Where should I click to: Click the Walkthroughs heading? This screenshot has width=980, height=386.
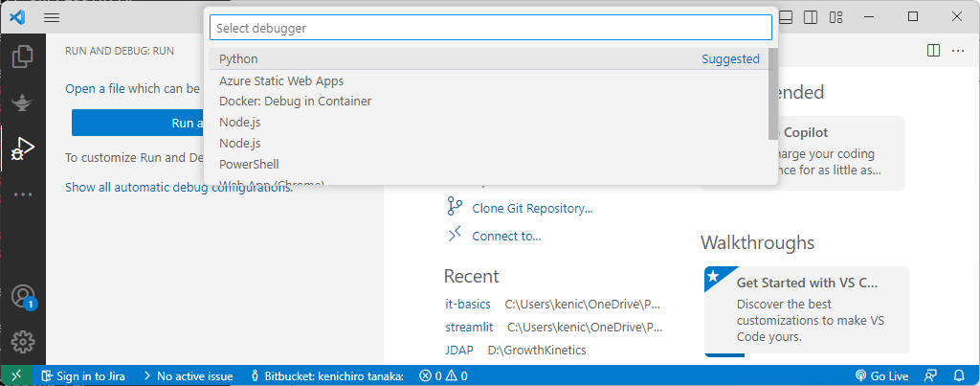pos(758,242)
